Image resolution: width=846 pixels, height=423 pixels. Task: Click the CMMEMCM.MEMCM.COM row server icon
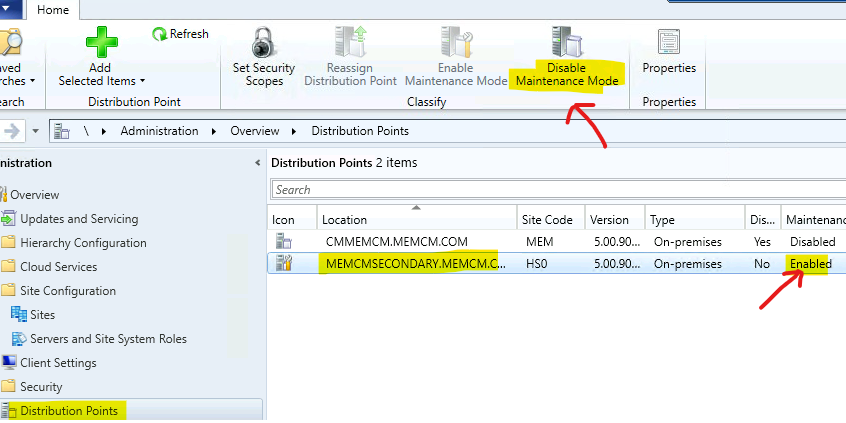(284, 241)
